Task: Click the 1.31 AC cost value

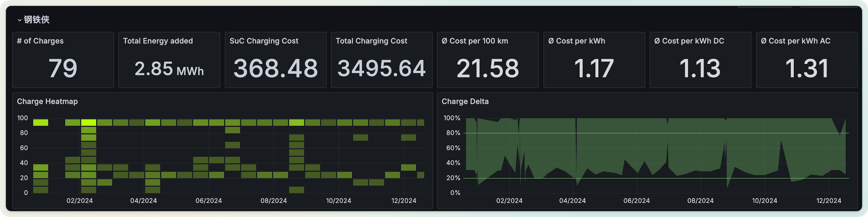Action: coord(807,68)
